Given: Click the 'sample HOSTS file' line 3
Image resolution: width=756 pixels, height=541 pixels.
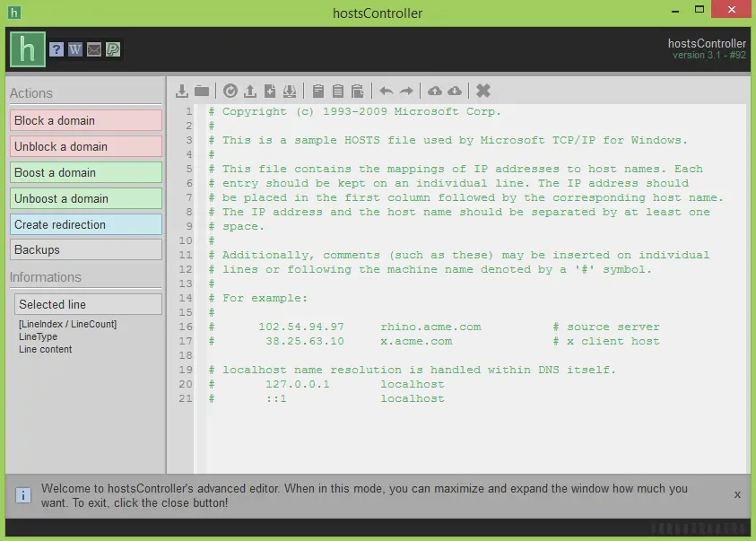Looking at the screenshot, I should tap(448, 140).
